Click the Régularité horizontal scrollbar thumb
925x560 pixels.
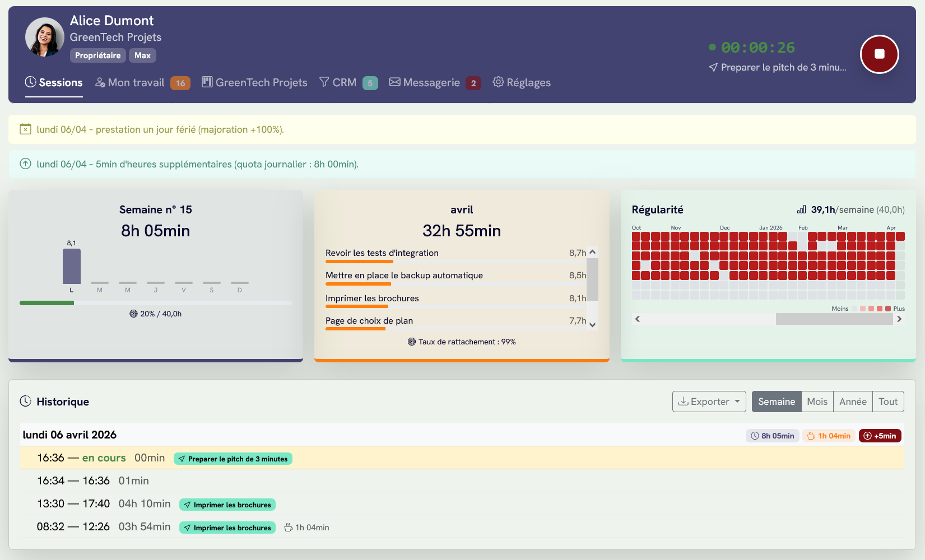tap(834, 319)
